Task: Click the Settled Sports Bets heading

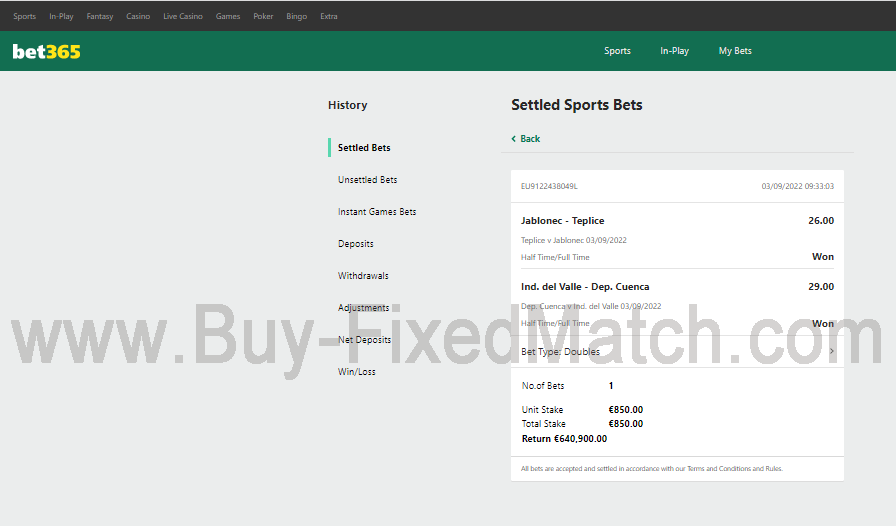Action: tap(577, 105)
